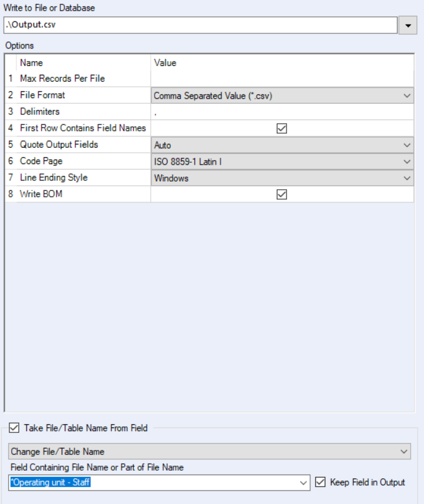The height and width of the screenshot is (504, 424).
Task: Open the output file path dropdown arrow
Action: click(x=408, y=25)
